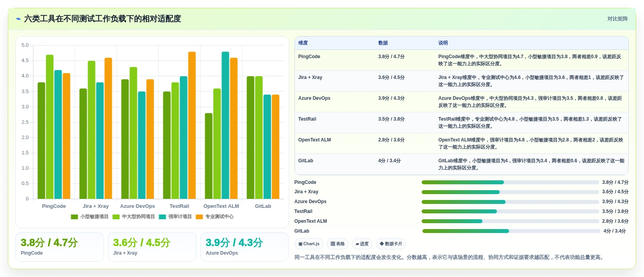Click the OpenText ALM x-axis label
The width and height of the screenshot is (644, 277).
click(221, 206)
